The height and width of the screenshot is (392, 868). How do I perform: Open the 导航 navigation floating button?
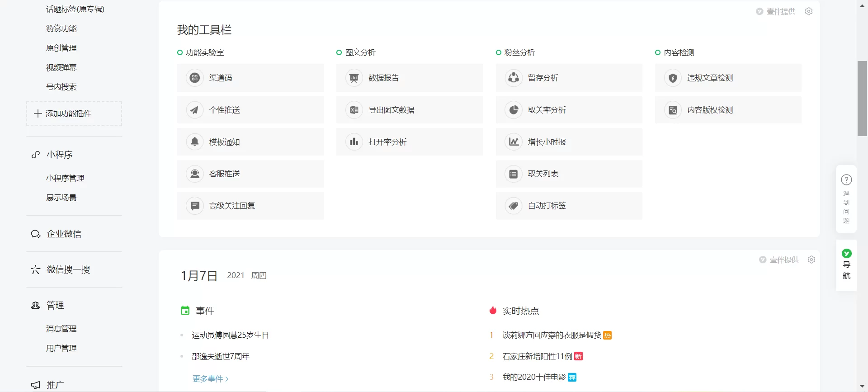[x=846, y=264]
